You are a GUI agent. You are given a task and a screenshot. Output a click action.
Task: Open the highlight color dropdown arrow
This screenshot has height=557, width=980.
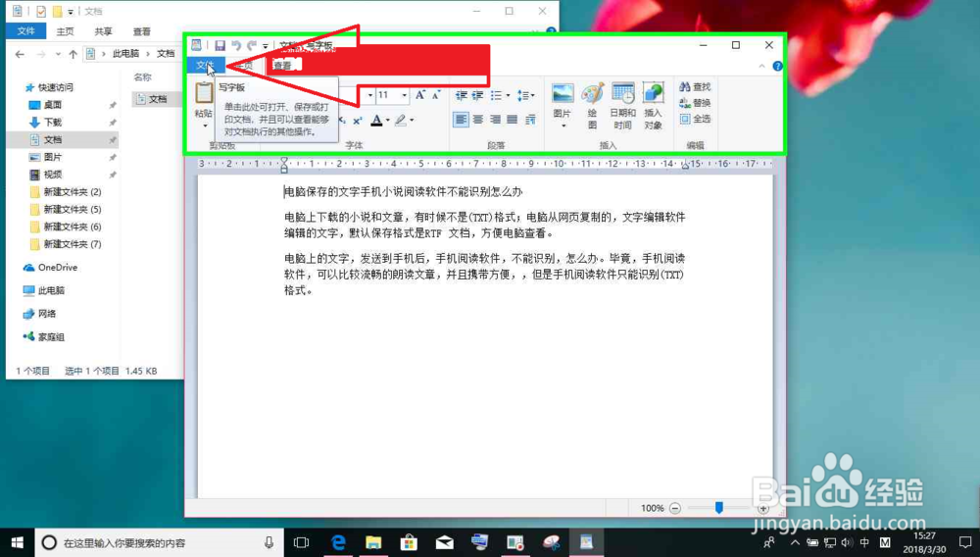point(412,120)
